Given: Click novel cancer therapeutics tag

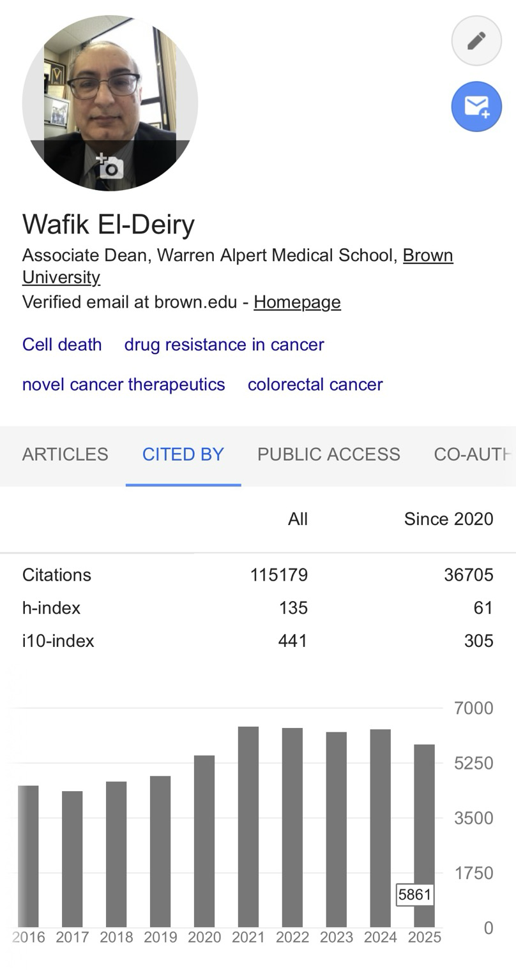Looking at the screenshot, I should pos(123,384).
